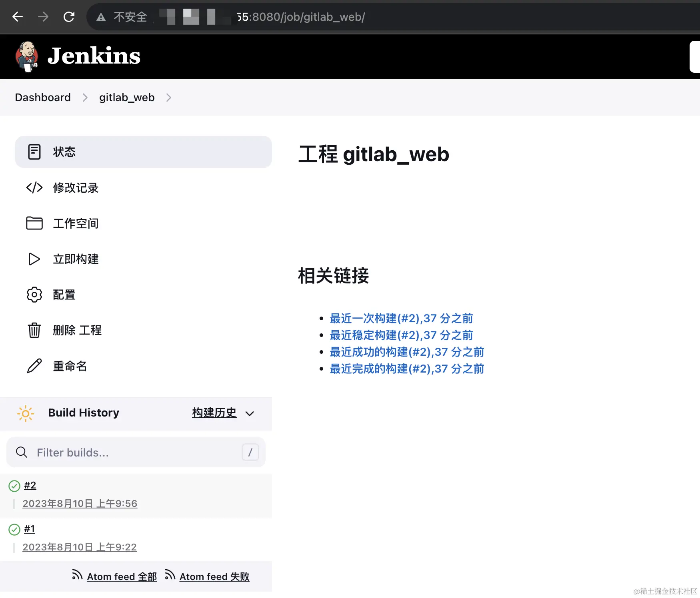Click the browser address bar URL

click(x=300, y=17)
